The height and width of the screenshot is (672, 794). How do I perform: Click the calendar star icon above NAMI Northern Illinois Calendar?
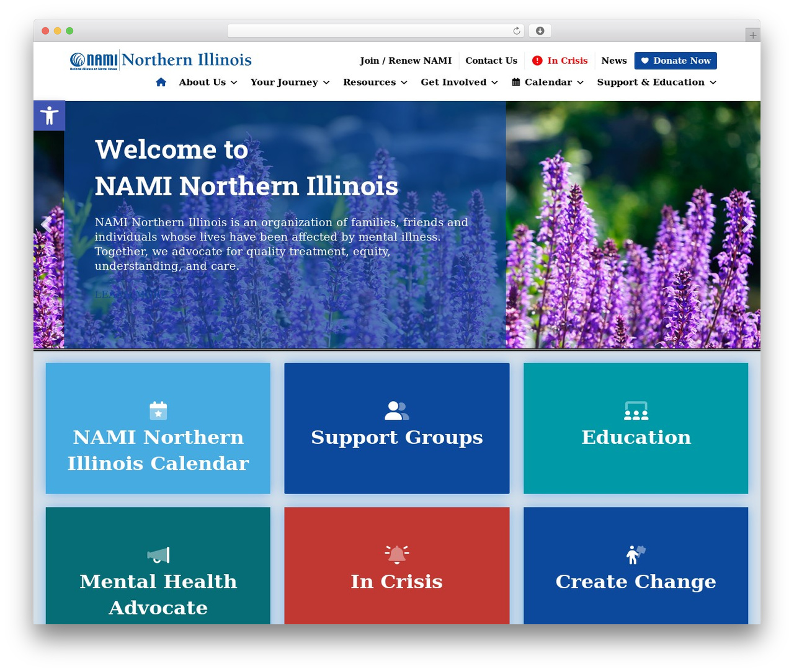pyautogui.click(x=158, y=410)
